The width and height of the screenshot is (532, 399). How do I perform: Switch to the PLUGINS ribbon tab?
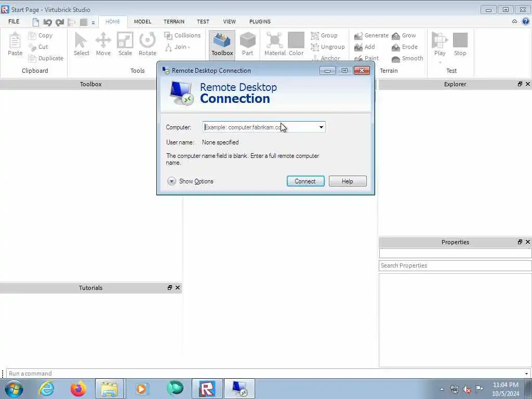(x=260, y=21)
